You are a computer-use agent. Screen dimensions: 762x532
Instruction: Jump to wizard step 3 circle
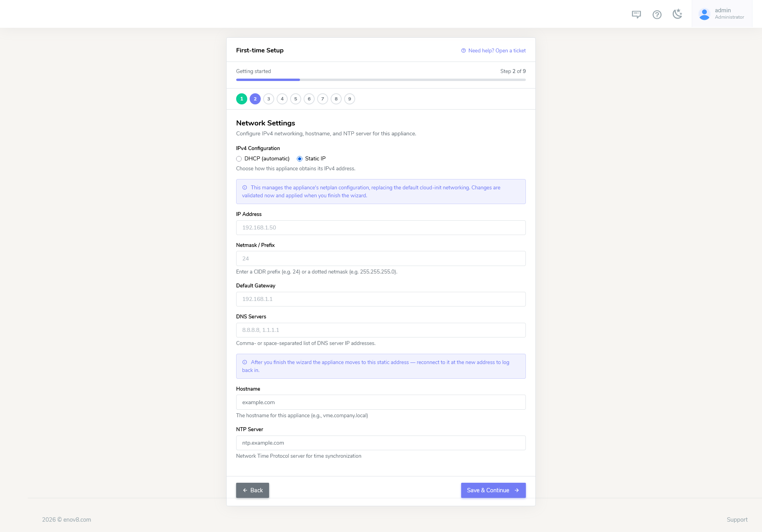[269, 99]
